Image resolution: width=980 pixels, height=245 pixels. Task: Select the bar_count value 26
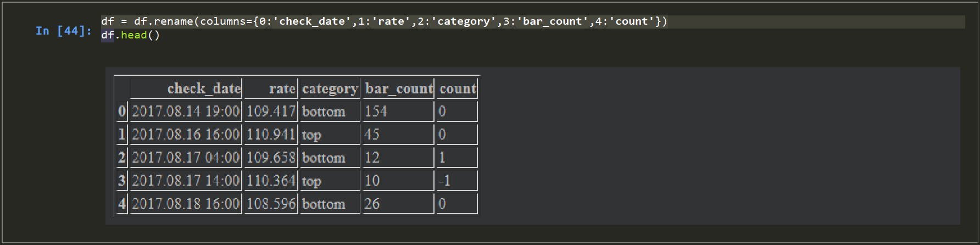[372, 204]
